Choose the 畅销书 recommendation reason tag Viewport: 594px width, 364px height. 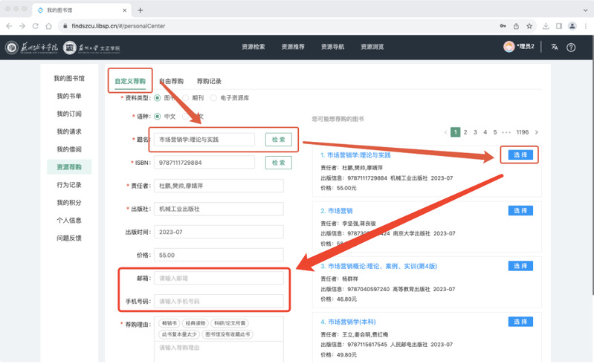point(170,324)
